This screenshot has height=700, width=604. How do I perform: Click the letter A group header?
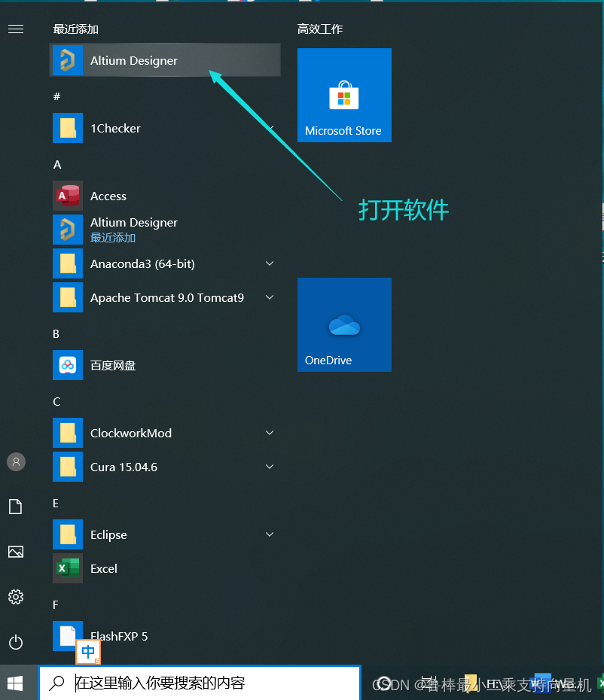[x=57, y=165]
